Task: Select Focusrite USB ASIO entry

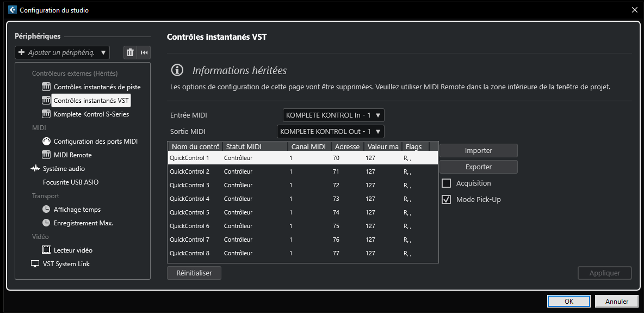Action: [71, 182]
